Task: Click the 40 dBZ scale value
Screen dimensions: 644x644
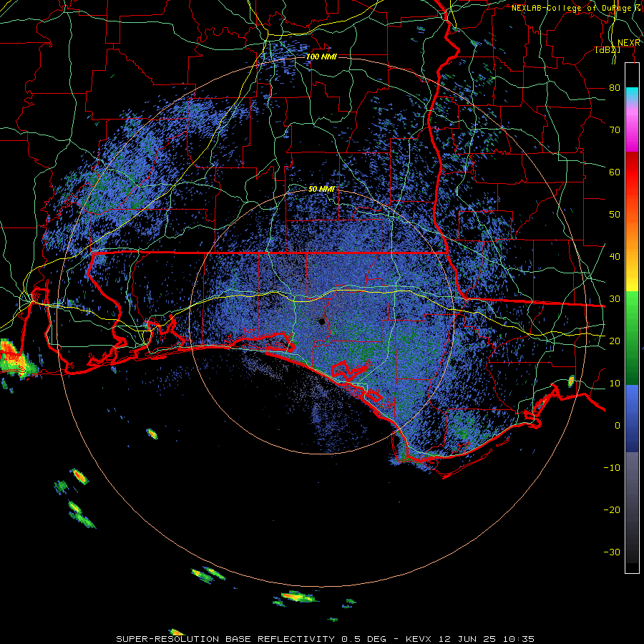Action: coord(615,257)
